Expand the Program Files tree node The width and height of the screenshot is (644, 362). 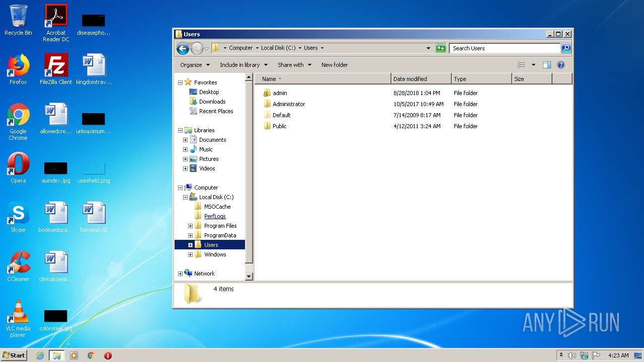(190, 226)
